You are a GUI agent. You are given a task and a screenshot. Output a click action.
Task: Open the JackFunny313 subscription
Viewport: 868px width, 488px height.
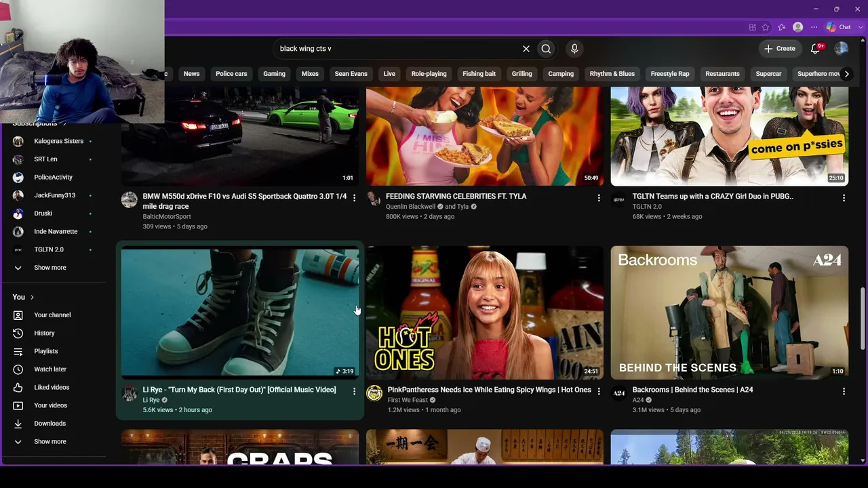click(53, 195)
